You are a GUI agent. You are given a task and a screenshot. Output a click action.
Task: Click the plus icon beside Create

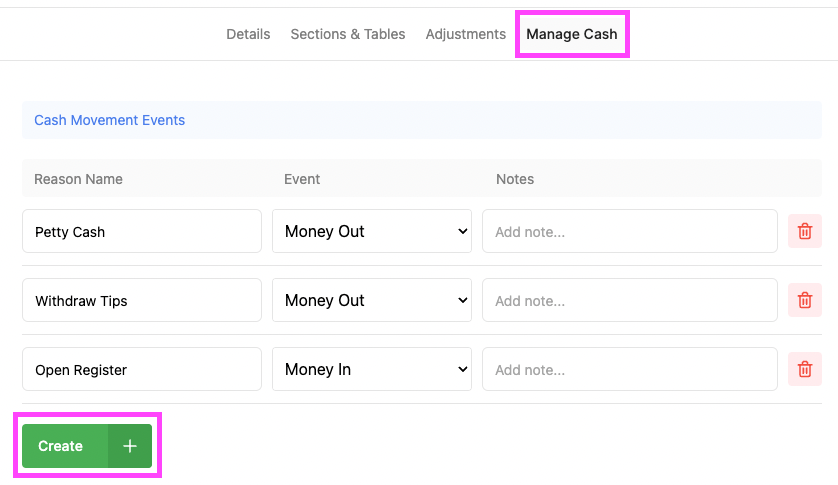pos(130,446)
